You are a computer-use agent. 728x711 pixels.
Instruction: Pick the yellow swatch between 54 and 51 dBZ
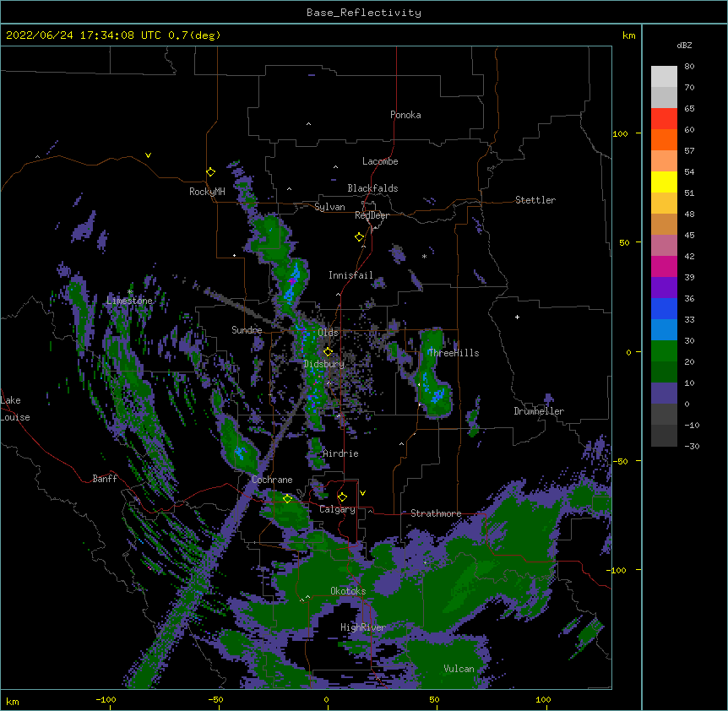[664, 182]
